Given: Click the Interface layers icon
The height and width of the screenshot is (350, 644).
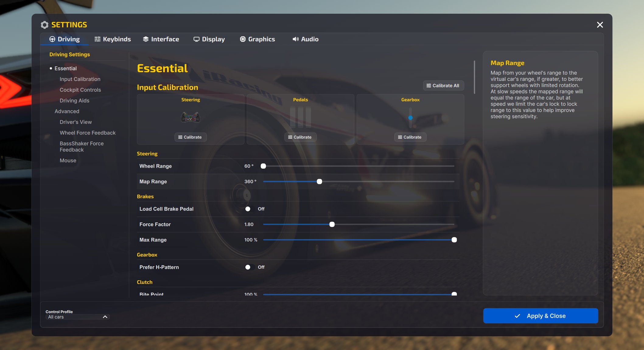Looking at the screenshot, I should 146,39.
